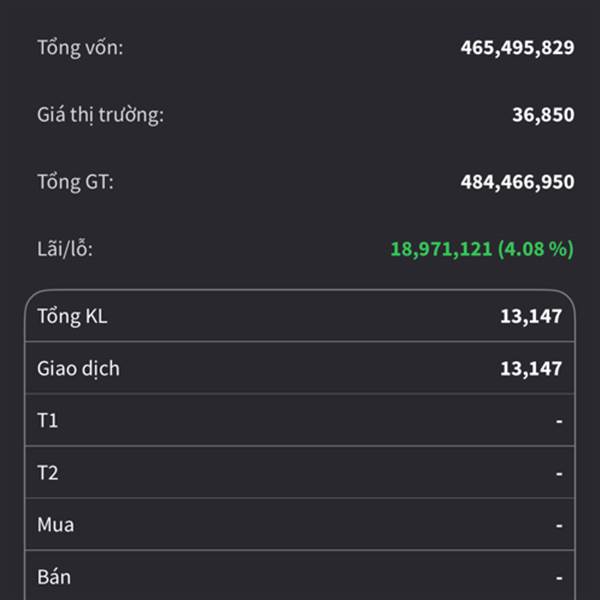The image size is (600, 600).
Task: Click the Tổng vốn label
Action: [80, 47]
